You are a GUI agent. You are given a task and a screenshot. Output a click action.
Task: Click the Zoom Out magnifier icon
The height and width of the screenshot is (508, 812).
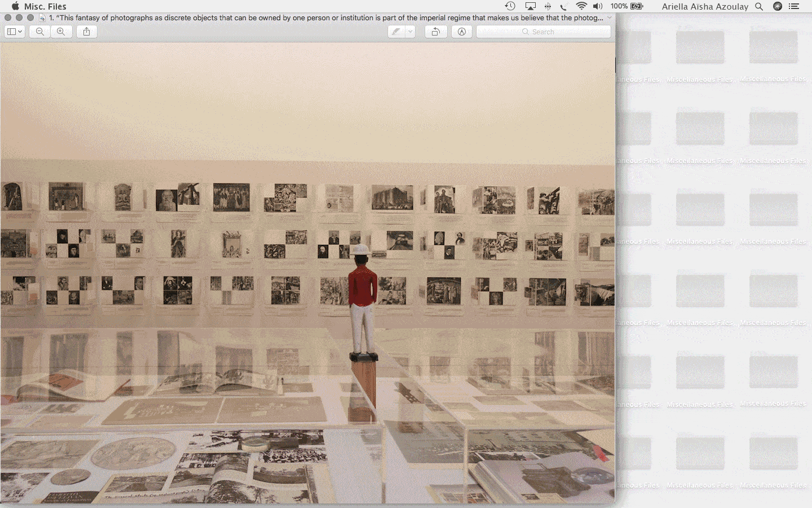(x=40, y=32)
